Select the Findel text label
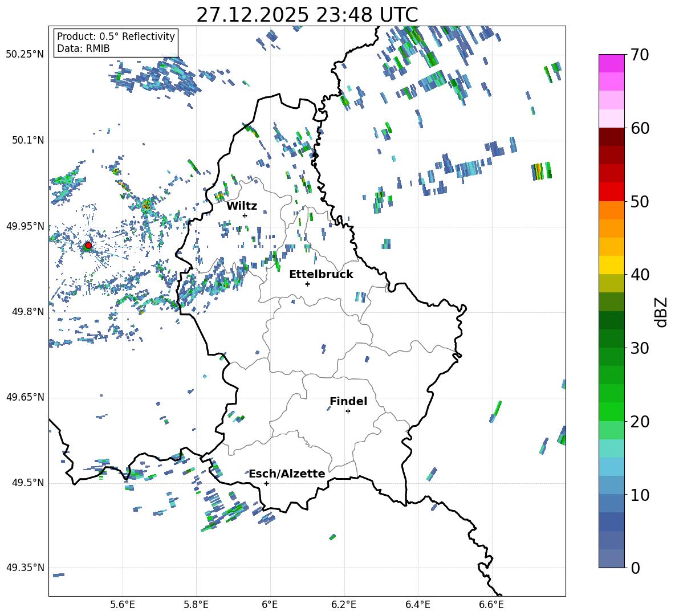Viewport: 675px width, 616px height. pos(348,401)
